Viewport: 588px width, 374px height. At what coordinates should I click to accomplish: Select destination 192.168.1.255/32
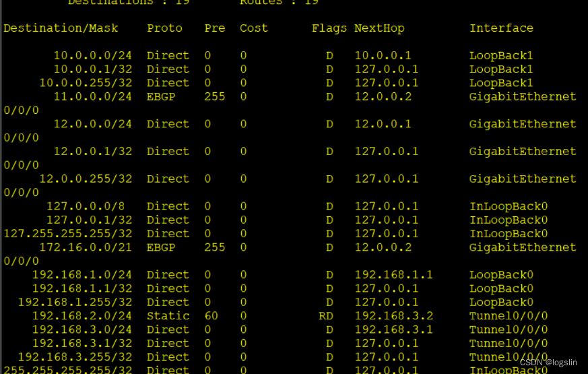pyautogui.click(x=75, y=303)
